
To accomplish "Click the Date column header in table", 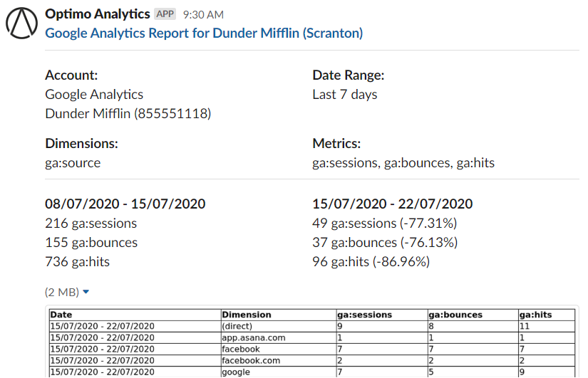I will click(135, 315).
